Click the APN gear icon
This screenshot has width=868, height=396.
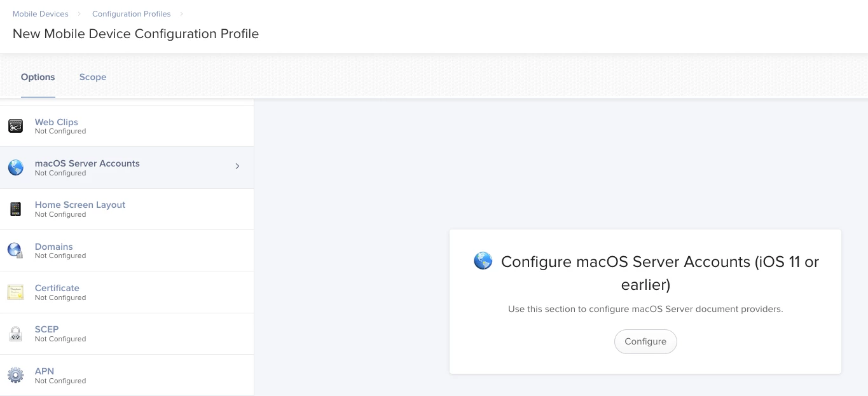(15, 375)
